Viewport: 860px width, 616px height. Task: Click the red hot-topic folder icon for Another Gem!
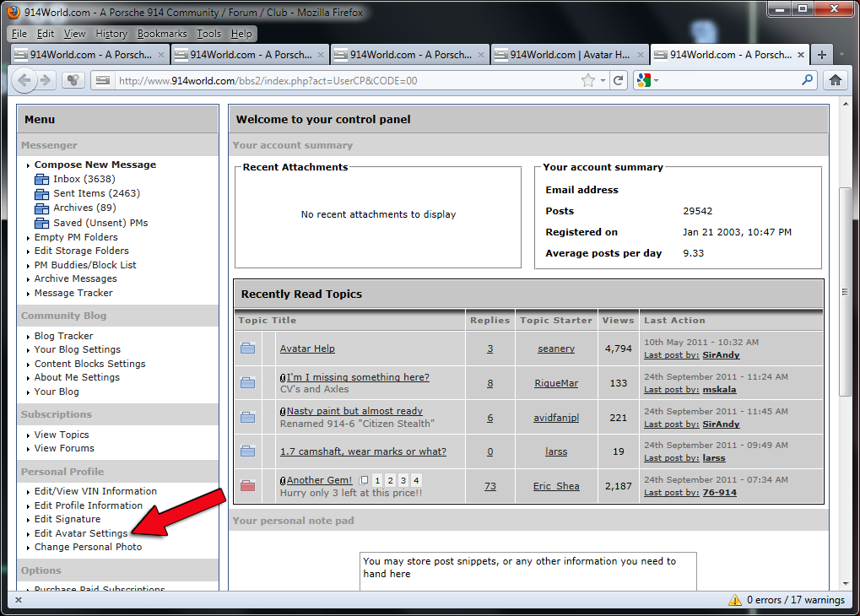(x=248, y=485)
